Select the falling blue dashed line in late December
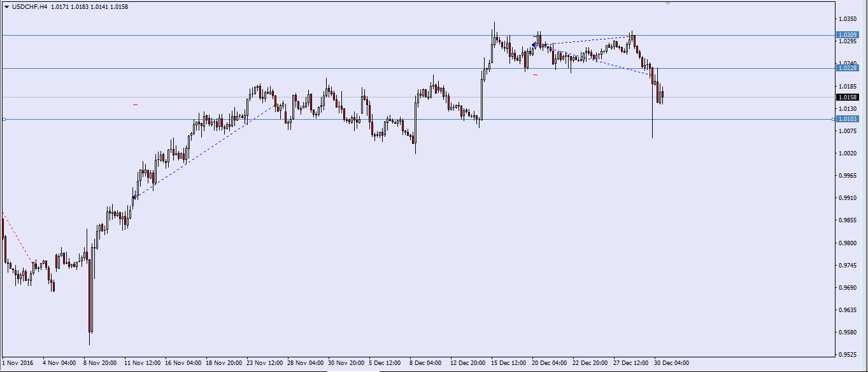 (x=592, y=59)
